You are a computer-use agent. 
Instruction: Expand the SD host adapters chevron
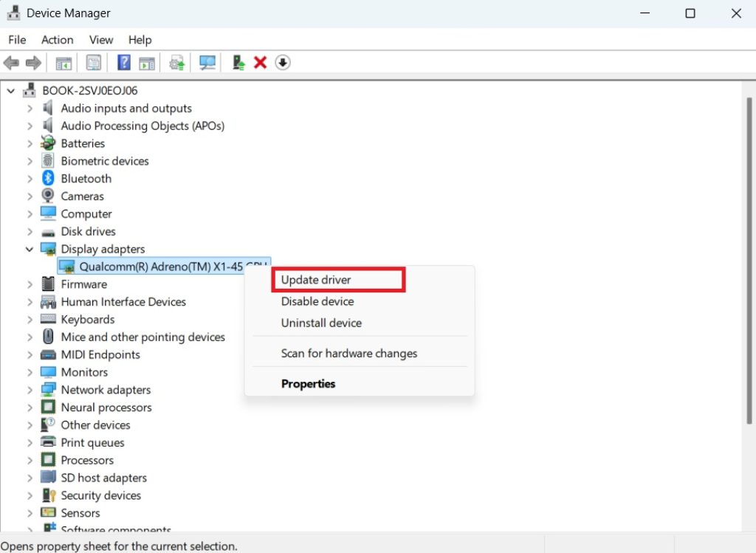[x=30, y=478]
